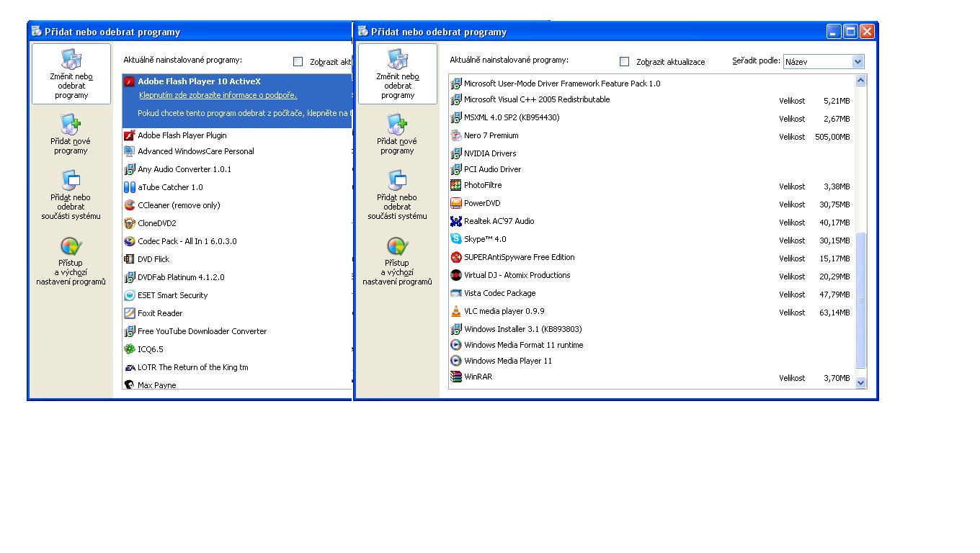
Task: Select the NVIDIA Drivers icon
Action: click(x=456, y=153)
